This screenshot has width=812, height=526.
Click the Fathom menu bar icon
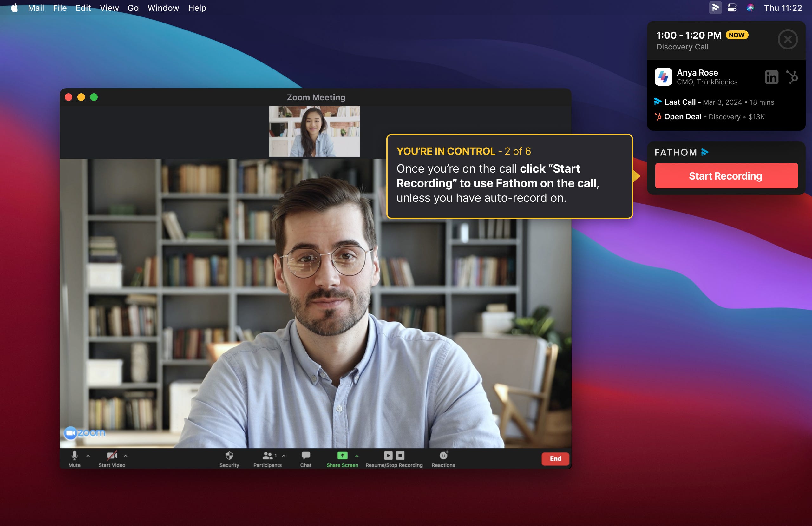click(x=716, y=8)
